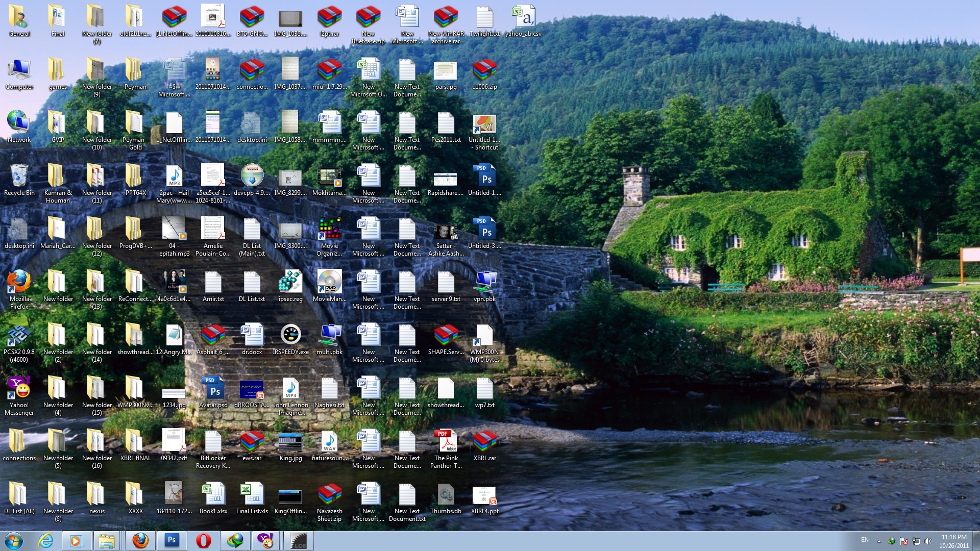The width and height of the screenshot is (980, 551).
Task: Launch Internet Explorer from the taskbar
Action: pos(46,541)
